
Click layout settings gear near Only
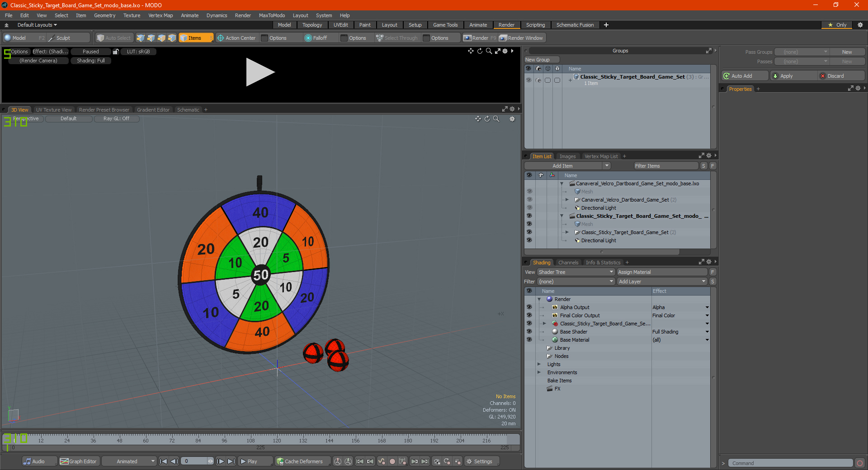[x=860, y=25]
